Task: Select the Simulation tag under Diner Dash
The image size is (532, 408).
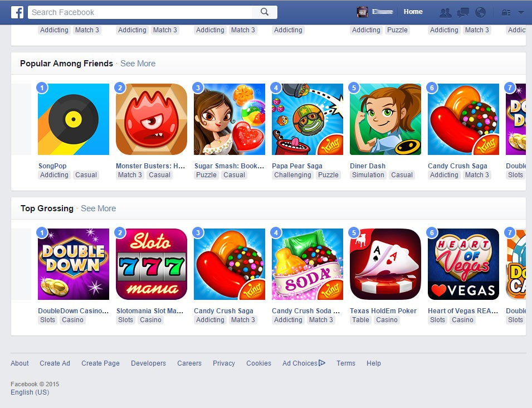Action: [x=368, y=175]
